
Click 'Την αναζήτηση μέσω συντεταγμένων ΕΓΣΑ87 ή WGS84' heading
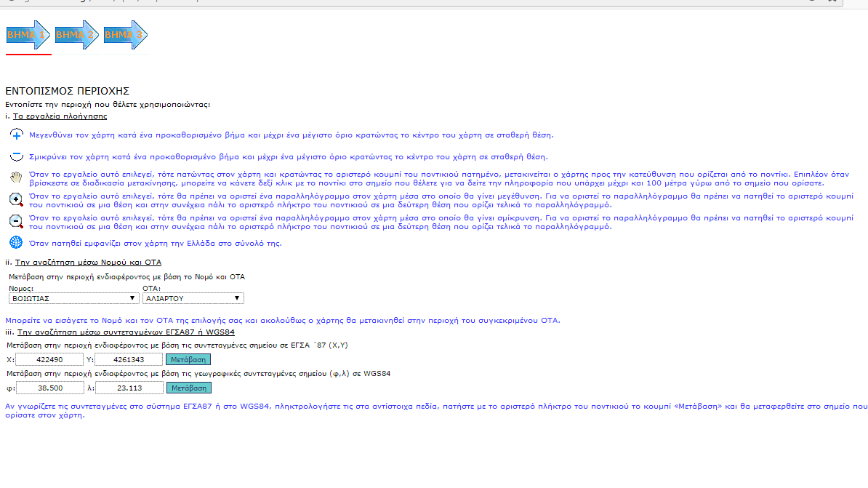pos(126,332)
